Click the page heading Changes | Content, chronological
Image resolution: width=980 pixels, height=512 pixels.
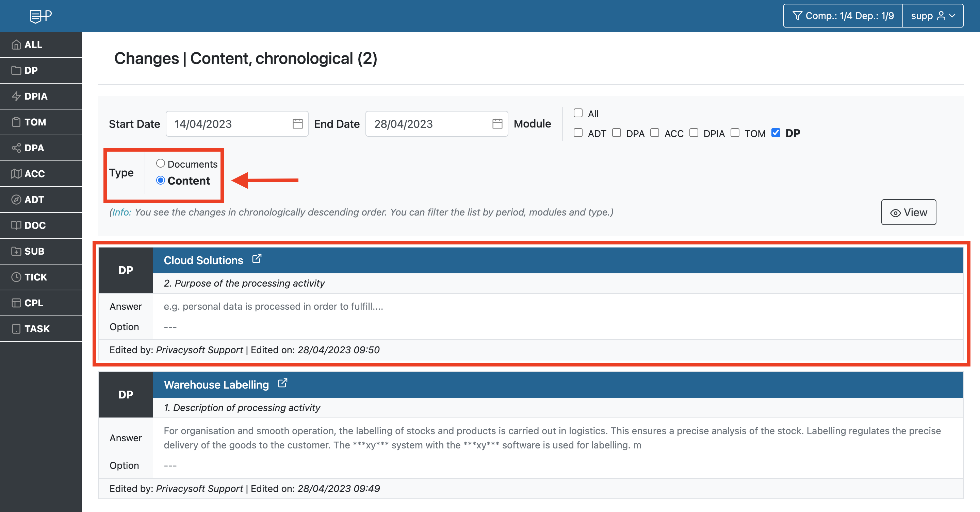(x=246, y=58)
